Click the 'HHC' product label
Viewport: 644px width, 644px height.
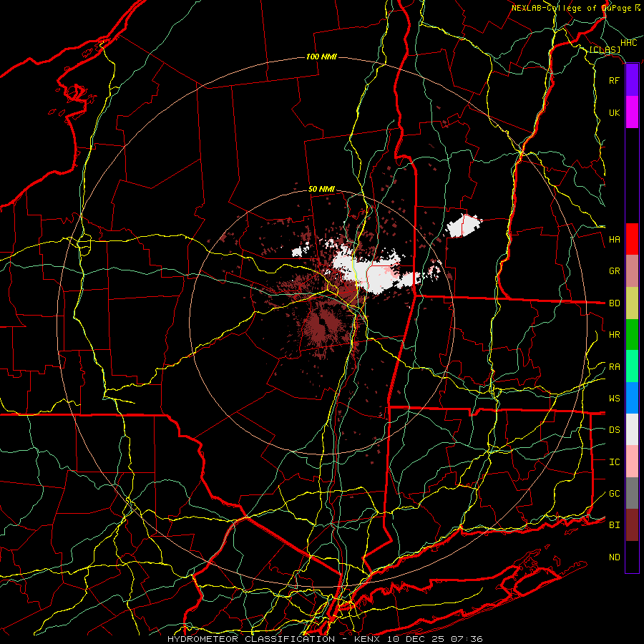click(x=628, y=43)
